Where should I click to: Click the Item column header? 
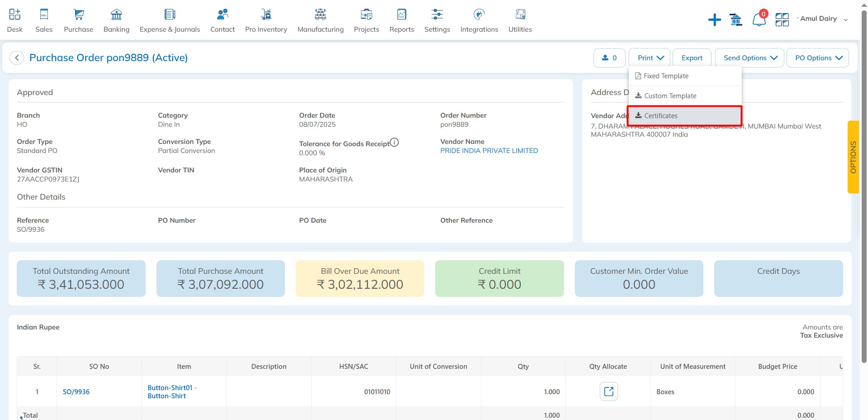pos(184,367)
